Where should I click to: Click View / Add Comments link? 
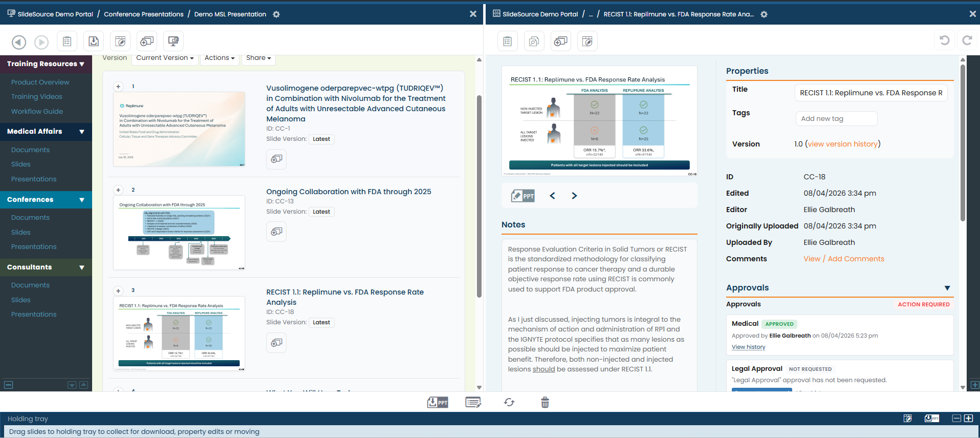(x=844, y=259)
